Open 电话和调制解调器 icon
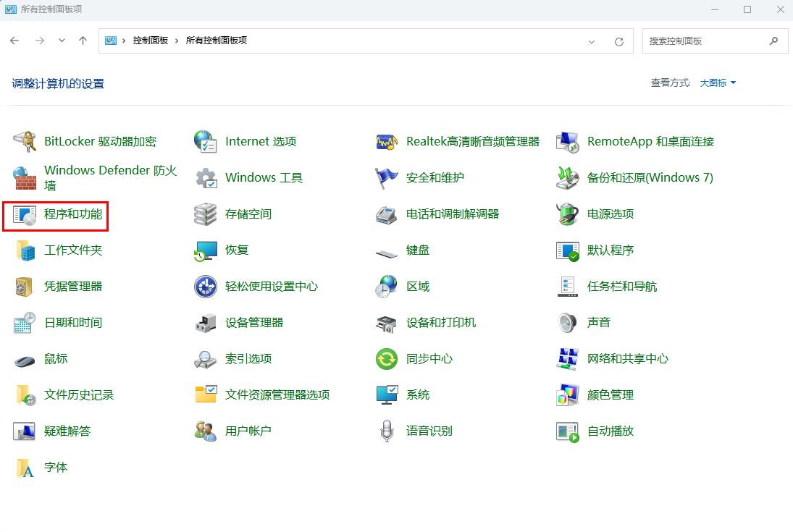The width and height of the screenshot is (793, 532). [x=387, y=214]
